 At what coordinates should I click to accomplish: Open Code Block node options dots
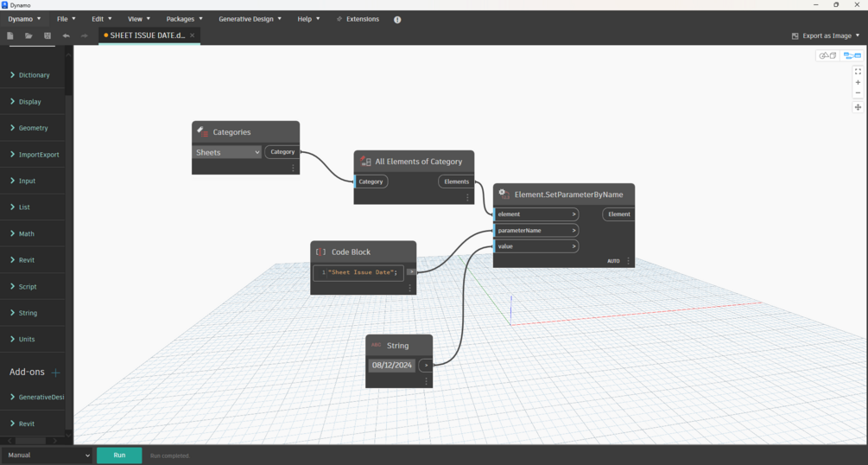[x=409, y=288]
